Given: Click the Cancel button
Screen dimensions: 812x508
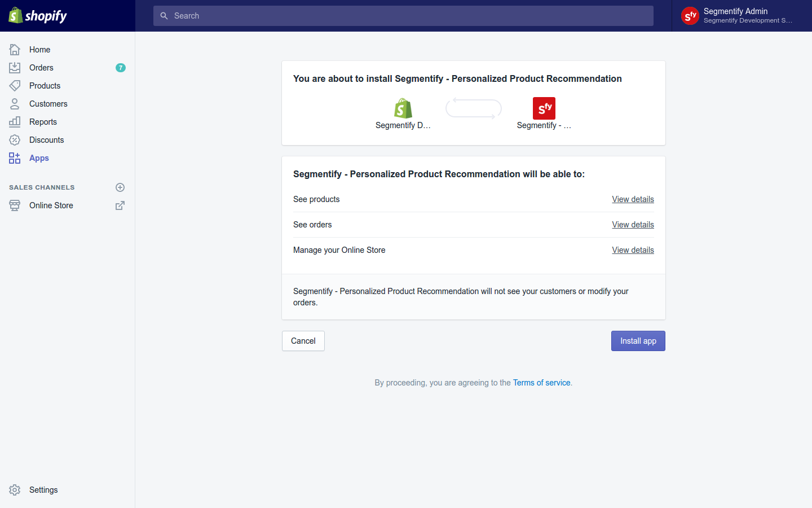Looking at the screenshot, I should coord(303,341).
